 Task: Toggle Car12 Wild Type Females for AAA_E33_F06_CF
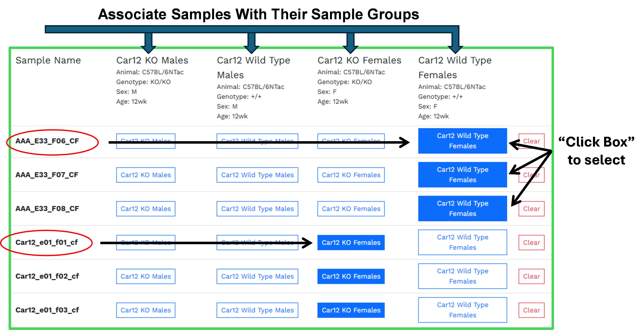pos(462,141)
